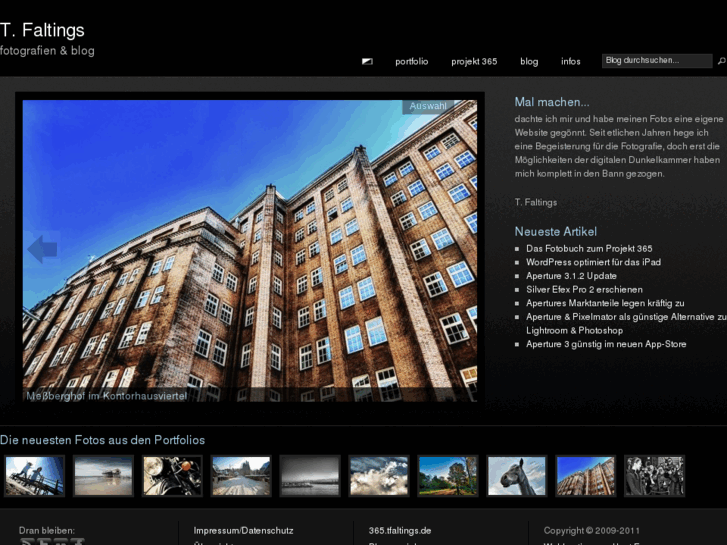Open article 'Apertures Marktanteile legen kräftig zu'

(x=605, y=303)
